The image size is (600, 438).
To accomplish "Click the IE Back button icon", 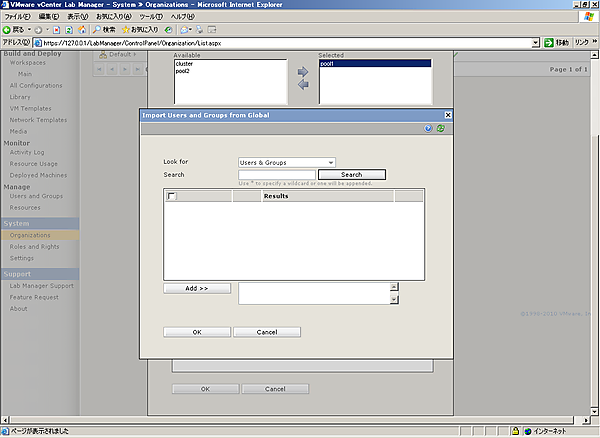I will click(8, 29).
